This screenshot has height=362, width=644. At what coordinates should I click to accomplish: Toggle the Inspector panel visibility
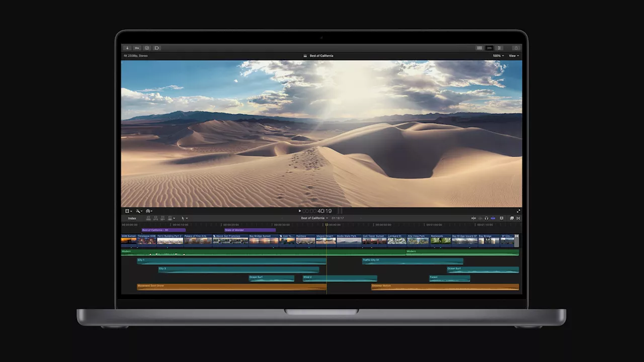pyautogui.click(x=499, y=48)
